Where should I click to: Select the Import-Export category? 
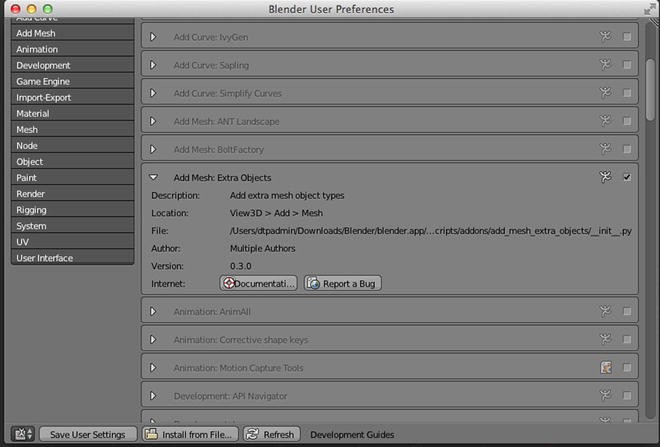[x=72, y=97]
